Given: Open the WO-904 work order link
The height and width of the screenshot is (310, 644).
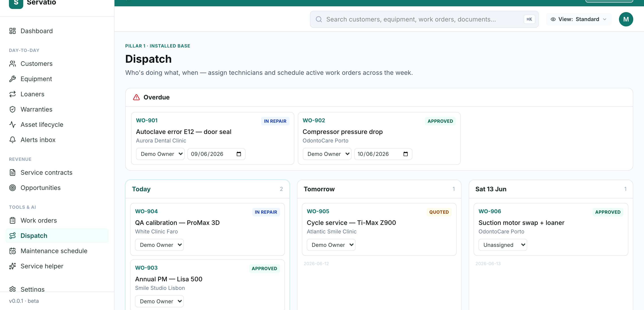Looking at the screenshot, I should coord(146,211).
